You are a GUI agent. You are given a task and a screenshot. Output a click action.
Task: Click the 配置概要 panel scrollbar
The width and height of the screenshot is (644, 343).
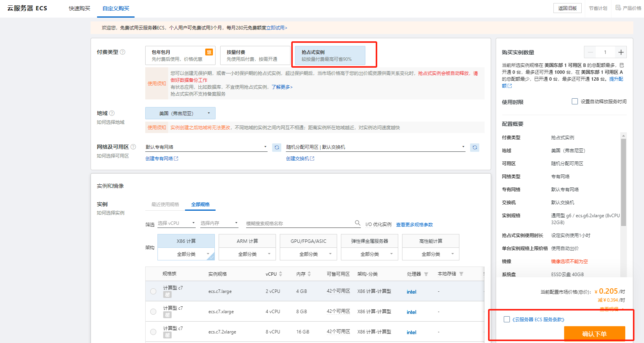click(623, 182)
